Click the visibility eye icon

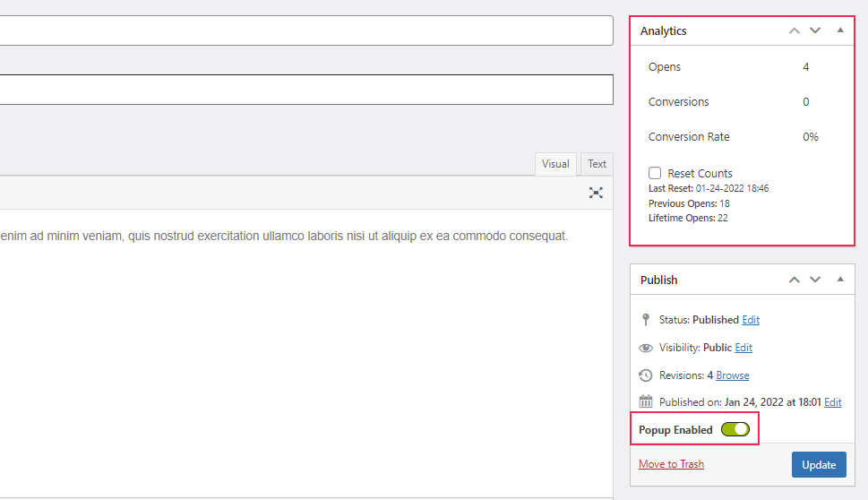point(646,348)
